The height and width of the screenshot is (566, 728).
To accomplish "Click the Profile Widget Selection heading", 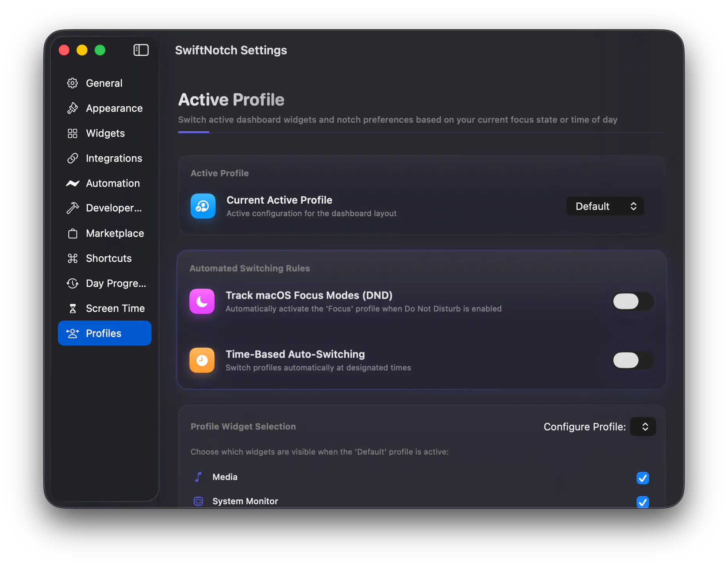I will 243,426.
